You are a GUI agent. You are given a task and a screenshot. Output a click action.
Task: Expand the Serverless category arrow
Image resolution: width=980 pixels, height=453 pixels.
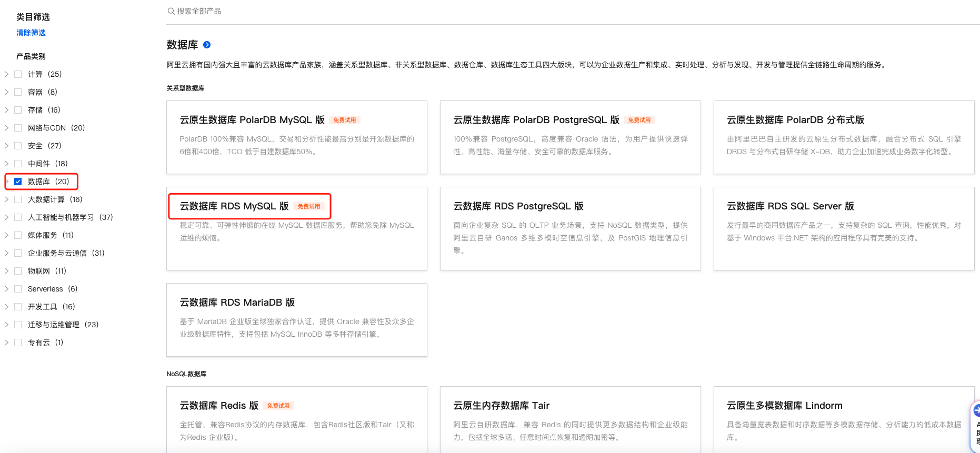click(6, 289)
